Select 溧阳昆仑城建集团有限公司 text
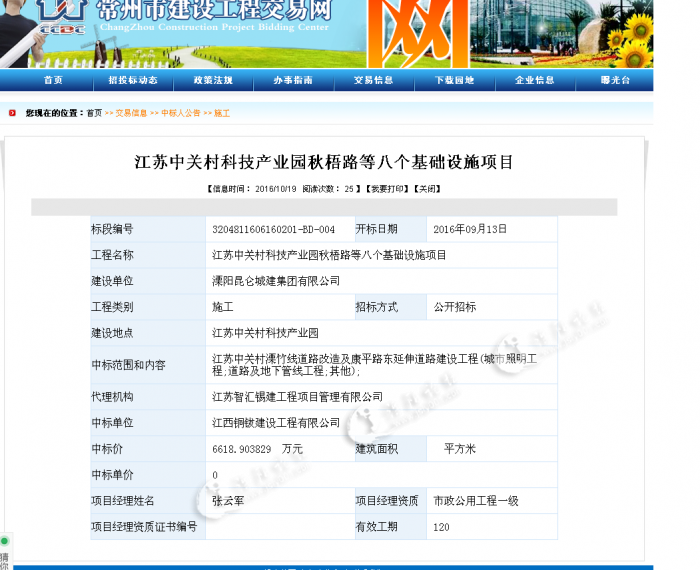700x570 pixels. click(x=276, y=281)
